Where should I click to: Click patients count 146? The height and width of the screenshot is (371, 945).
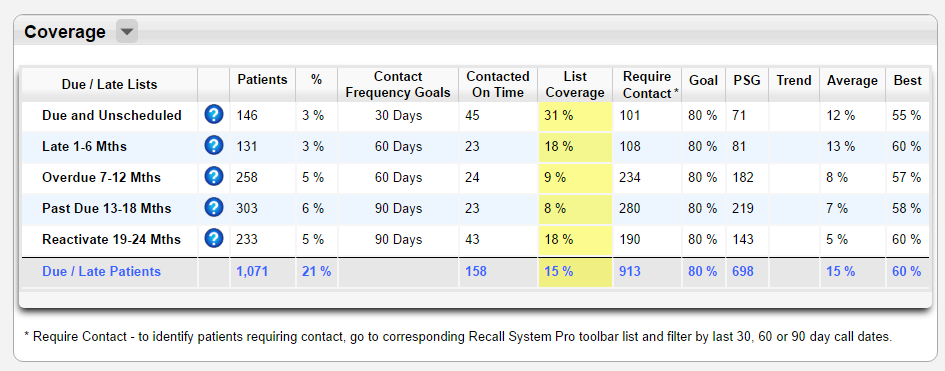247,115
